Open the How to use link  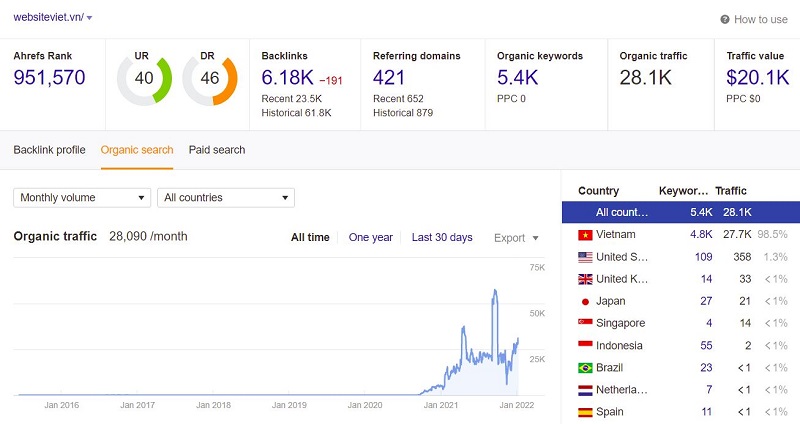[761, 19]
